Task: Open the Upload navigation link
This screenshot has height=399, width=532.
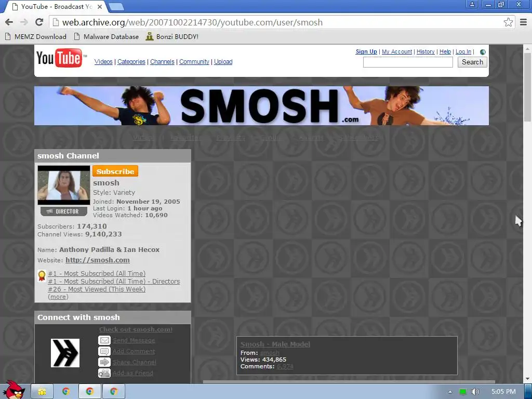Action: (x=223, y=62)
